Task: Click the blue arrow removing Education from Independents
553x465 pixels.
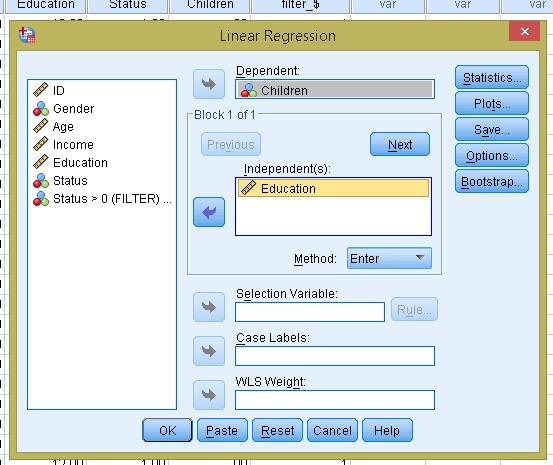Action: [x=209, y=212]
